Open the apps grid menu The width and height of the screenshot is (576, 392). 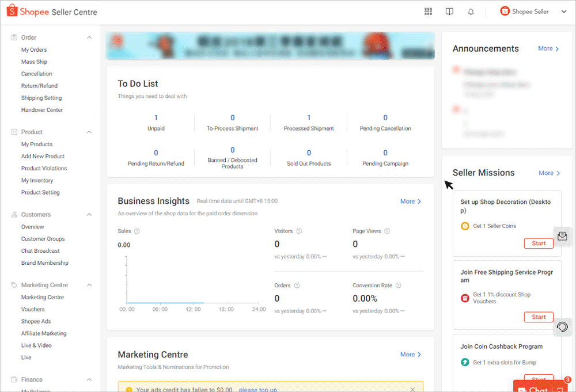(x=428, y=11)
